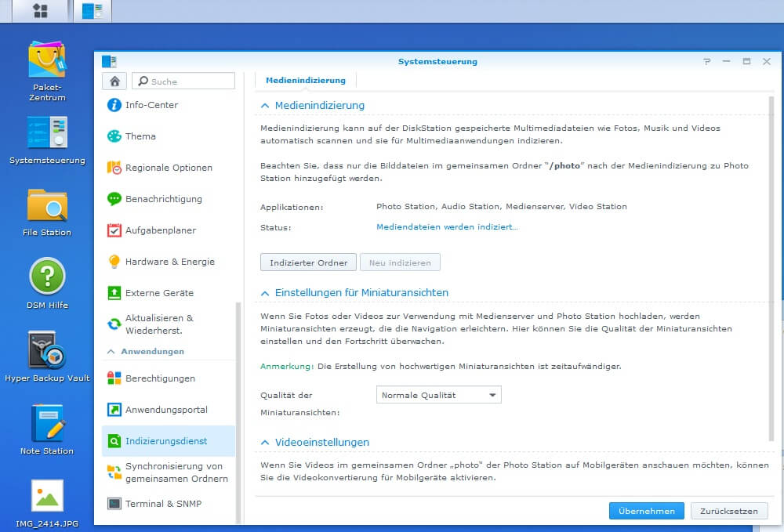This screenshot has width=784, height=532.
Task: Click the Suche search field
Action: pos(183,81)
